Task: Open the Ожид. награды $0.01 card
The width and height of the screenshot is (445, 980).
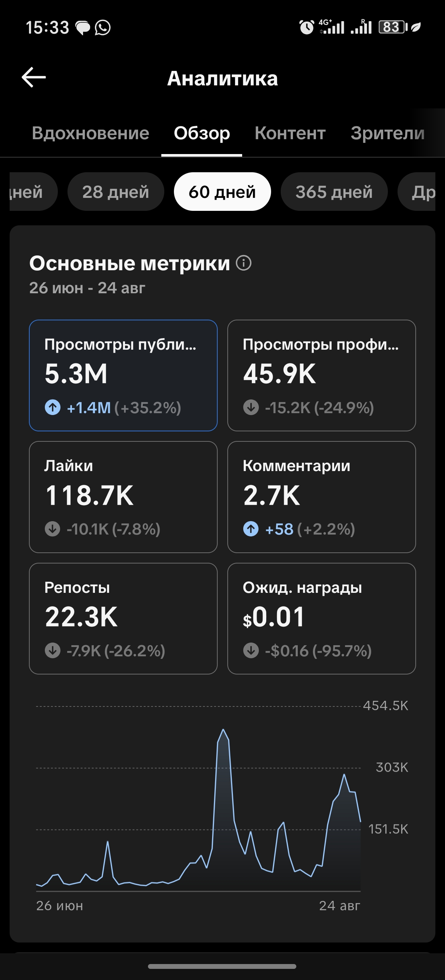Action: (x=322, y=618)
